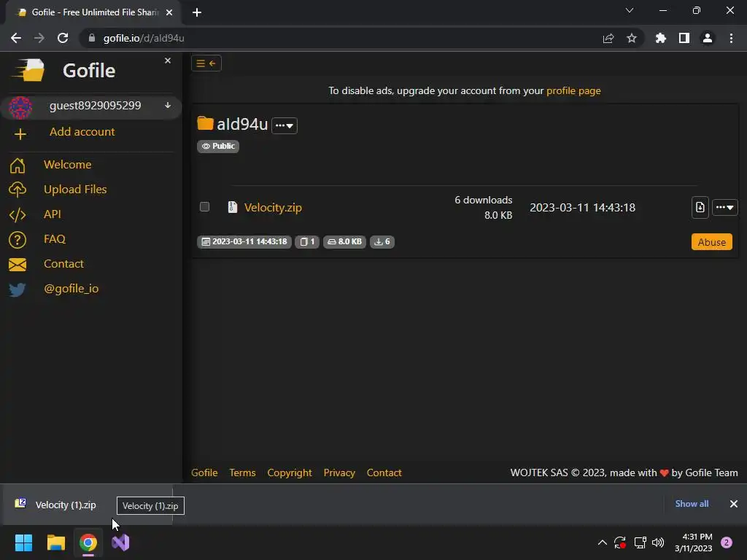Click the guest8929095299 avatar icon

click(20, 107)
